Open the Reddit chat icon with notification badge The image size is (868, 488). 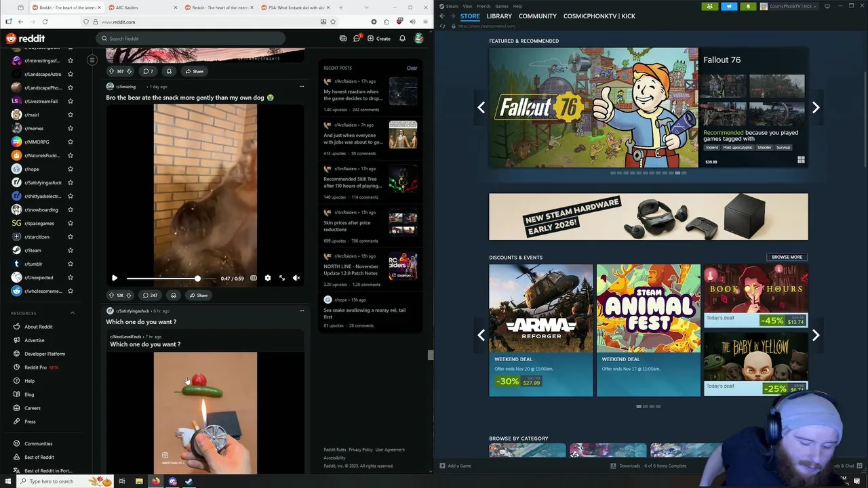[x=357, y=39]
